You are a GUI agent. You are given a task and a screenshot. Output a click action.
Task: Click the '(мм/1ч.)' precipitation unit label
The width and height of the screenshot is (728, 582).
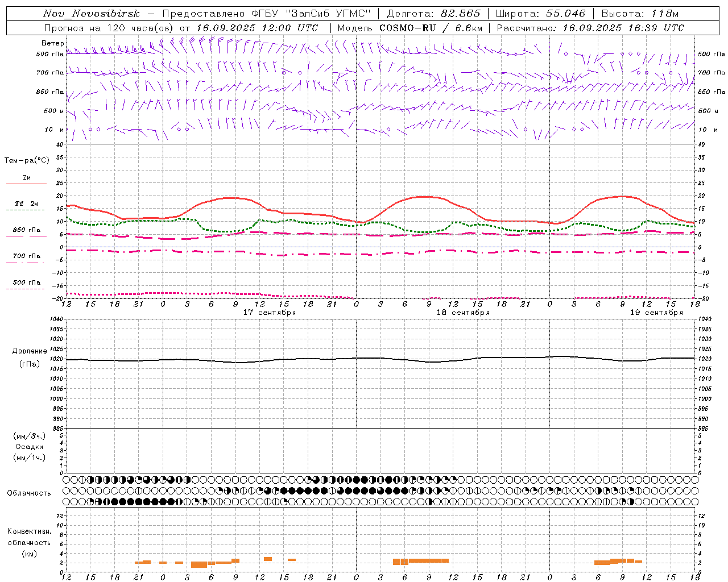pos(30,458)
